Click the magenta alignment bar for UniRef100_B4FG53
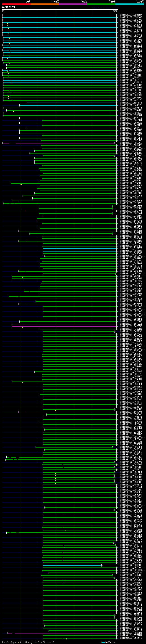 [x=65, y=326]
